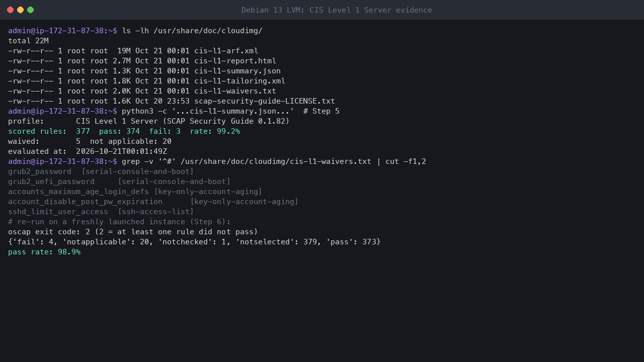Click the "waived:" label

pos(24,141)
